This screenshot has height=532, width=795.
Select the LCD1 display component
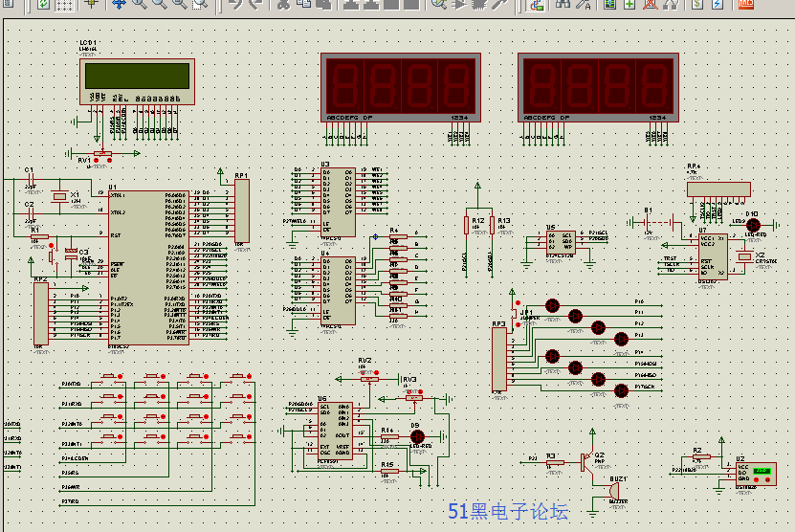137,81
